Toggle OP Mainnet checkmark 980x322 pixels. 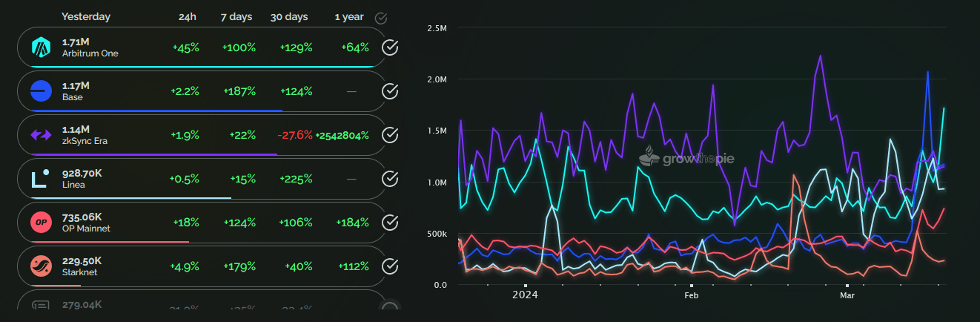[x=390, y=223]
